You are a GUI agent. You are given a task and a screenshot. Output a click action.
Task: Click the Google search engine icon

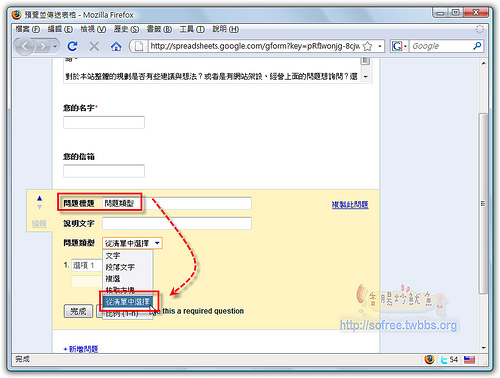pyautogui.click(x=397, y=46)
